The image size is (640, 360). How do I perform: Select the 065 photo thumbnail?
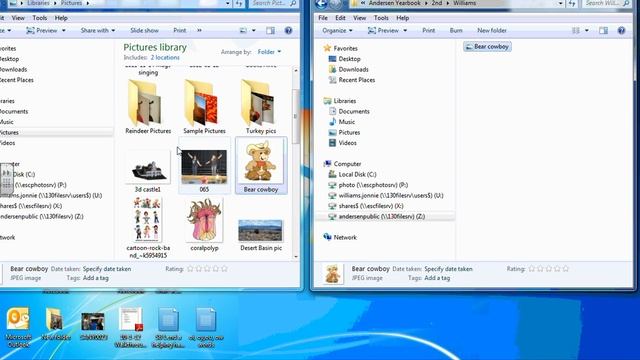coord(204,167)
